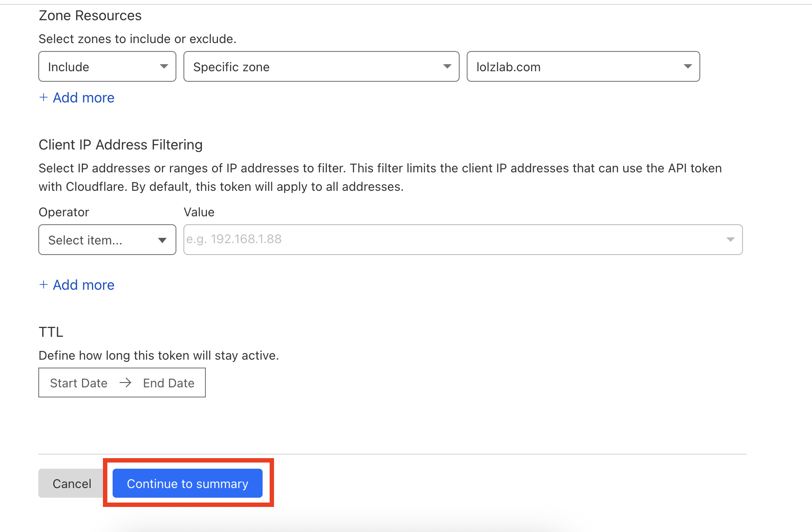812x532 pixels.
Task: Click Continue to summary button
Action: coord(188,483)
